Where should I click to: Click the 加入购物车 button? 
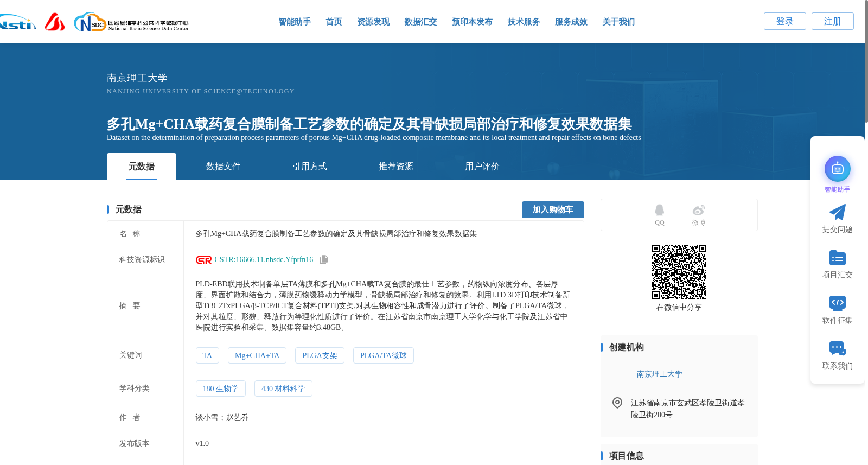(553, 209)
